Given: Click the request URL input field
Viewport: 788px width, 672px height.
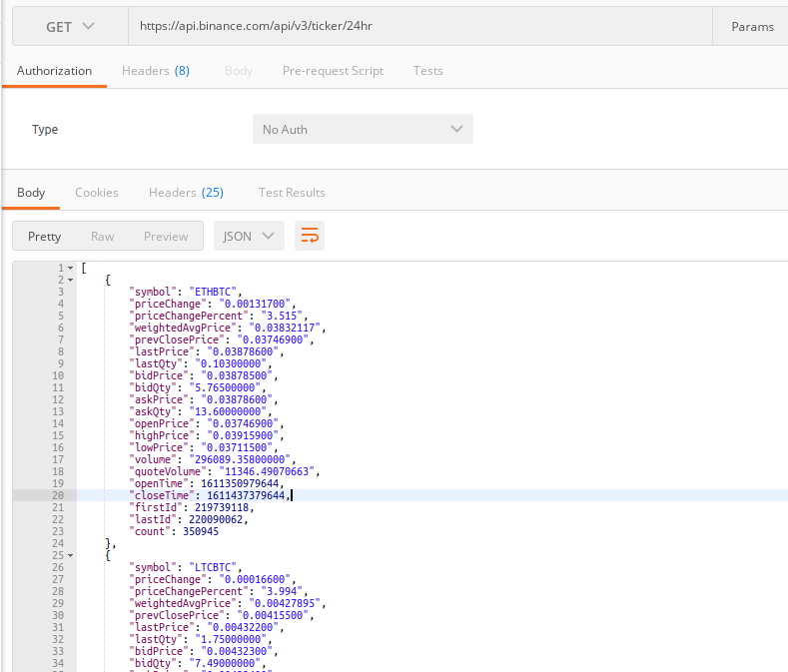Looking at the screenshot, I should pyautogui.click(x=419, y=27).
